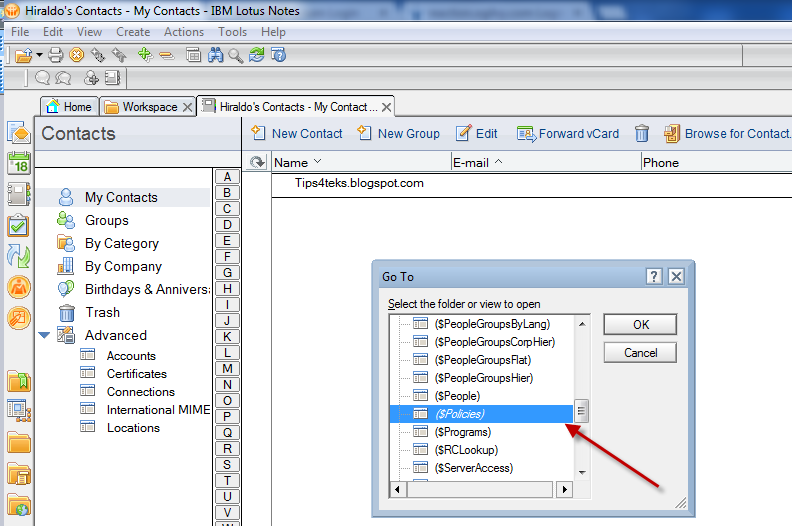792x526 pixels.
Task: Click the My Contacts person icon
Action: click(66, 197)
